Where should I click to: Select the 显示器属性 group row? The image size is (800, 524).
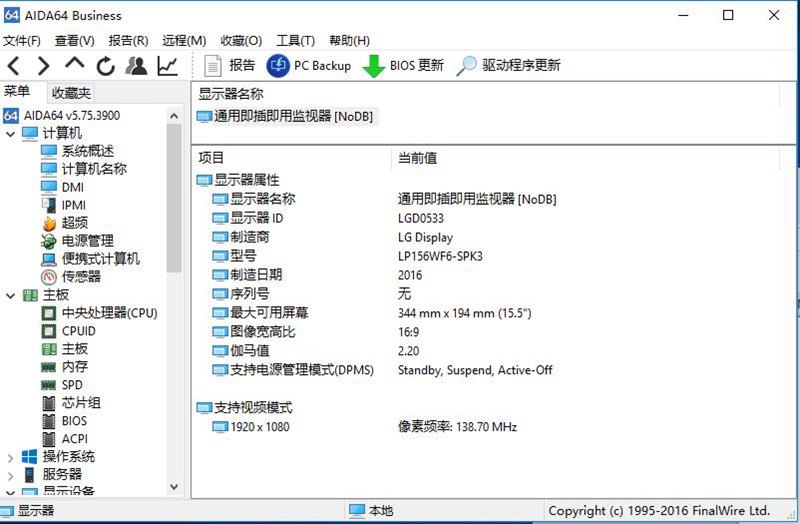pyautogui.click(x=238, y=180)
